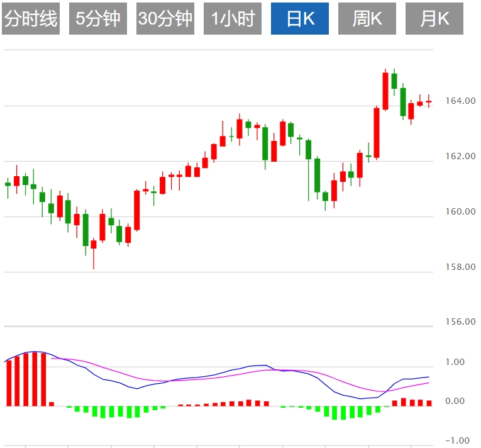481x448 pixels.
Task: Click the 164.00 price axis label
Action: (461, 101)
